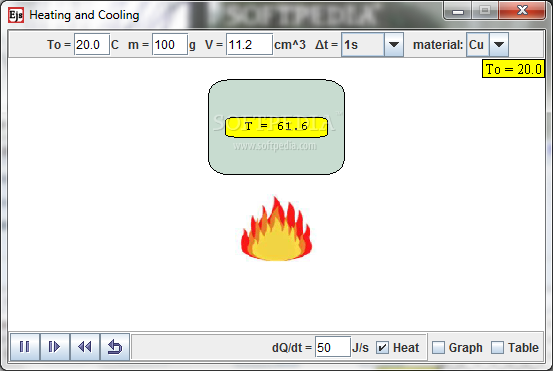
Task: Step the simulation forward once
Action: 55,347
